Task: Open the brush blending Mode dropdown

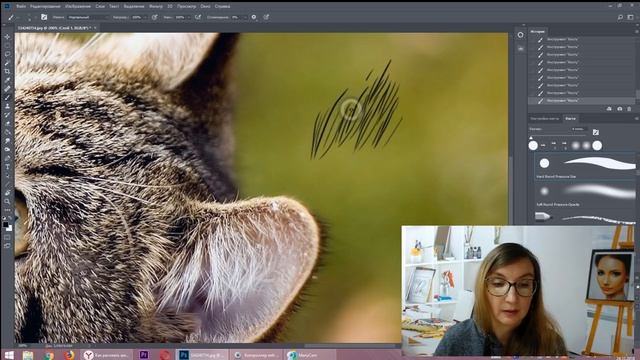Action: pyautogui.click(x=88, y=17)
